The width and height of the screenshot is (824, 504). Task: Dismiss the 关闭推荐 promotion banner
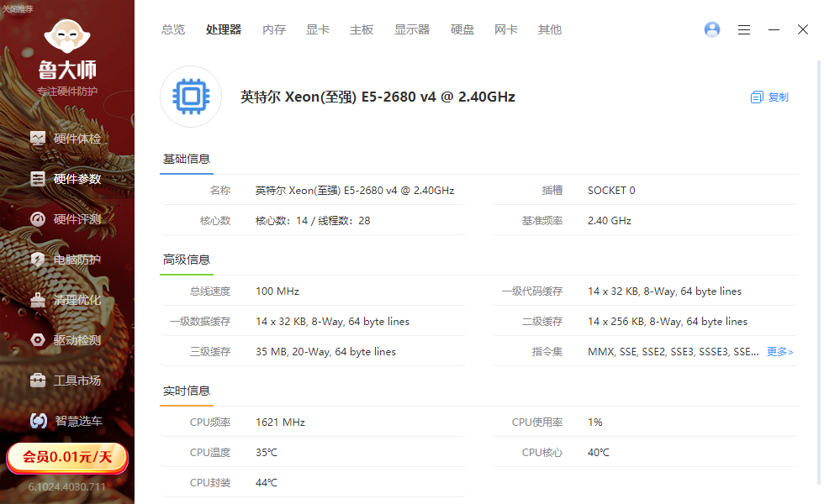(x=17, y=7)
